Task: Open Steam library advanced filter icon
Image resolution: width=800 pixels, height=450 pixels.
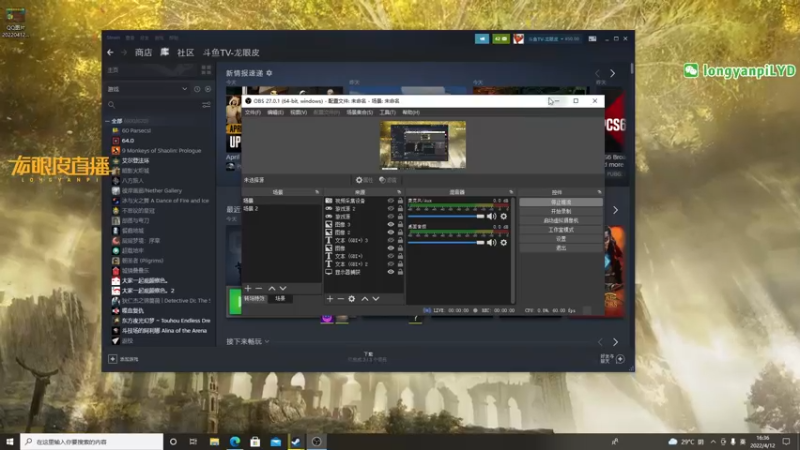Action: coord(206,105)
